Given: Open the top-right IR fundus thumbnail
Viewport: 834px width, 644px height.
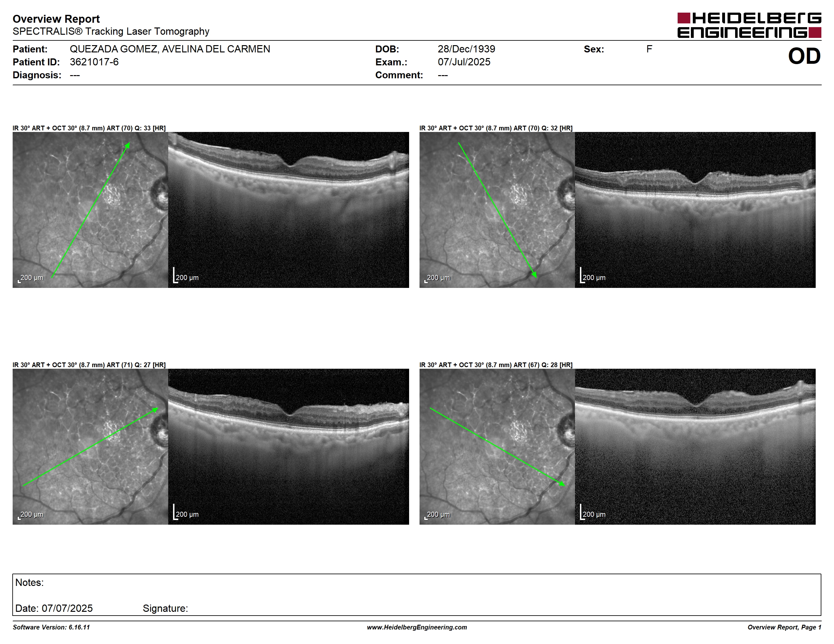Looking at the screenshot, I should (497, 210).
